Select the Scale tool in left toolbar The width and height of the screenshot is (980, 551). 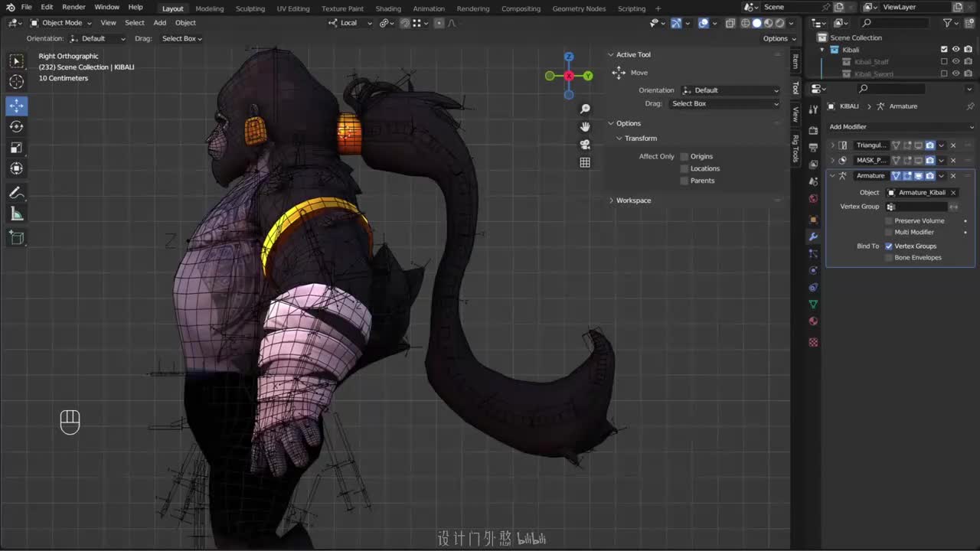16,148
